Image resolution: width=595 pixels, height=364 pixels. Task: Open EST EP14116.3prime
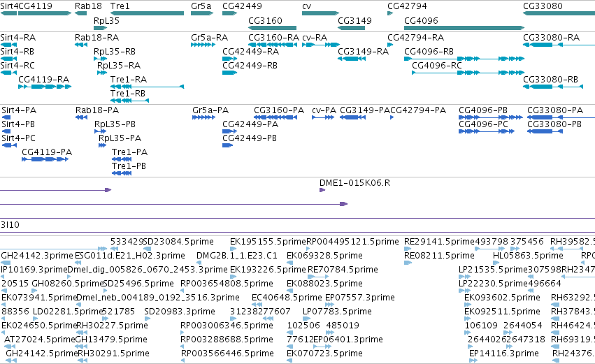[504, 354]
